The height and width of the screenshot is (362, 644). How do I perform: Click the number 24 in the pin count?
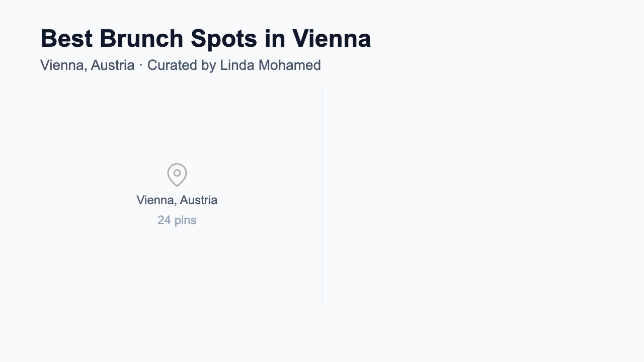[x=164, y=220]
